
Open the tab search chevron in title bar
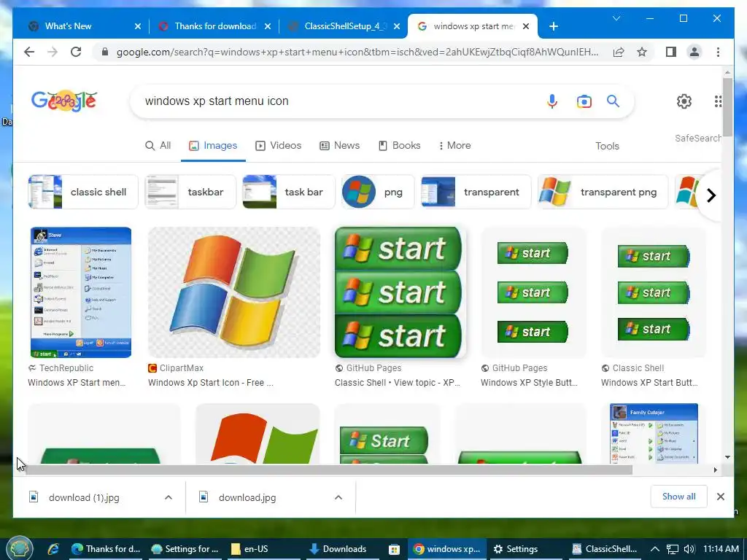[x=616, y=18]
